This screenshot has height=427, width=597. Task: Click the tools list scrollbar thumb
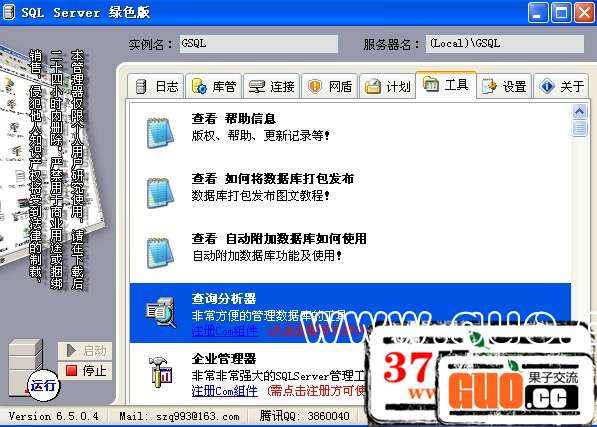tap(579, 128)
